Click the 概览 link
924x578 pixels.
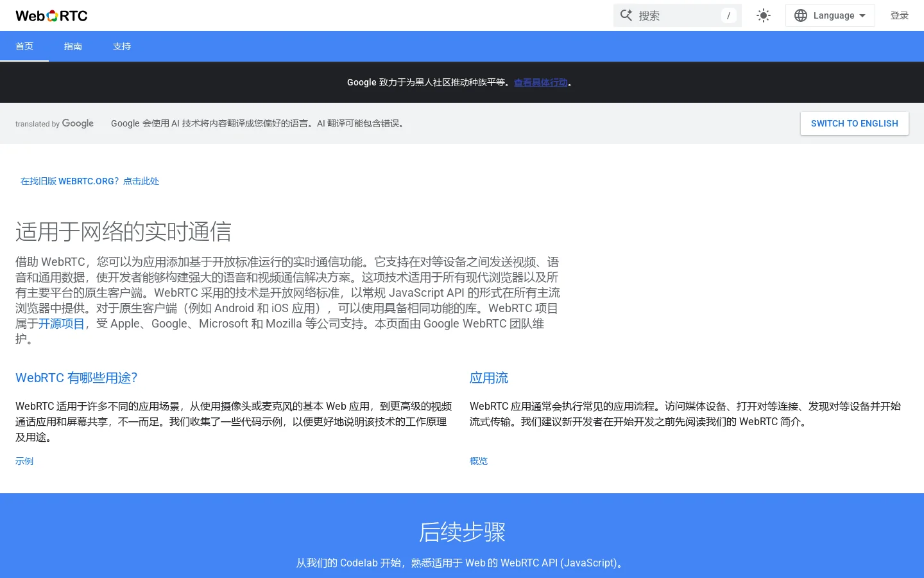[479, 461]
